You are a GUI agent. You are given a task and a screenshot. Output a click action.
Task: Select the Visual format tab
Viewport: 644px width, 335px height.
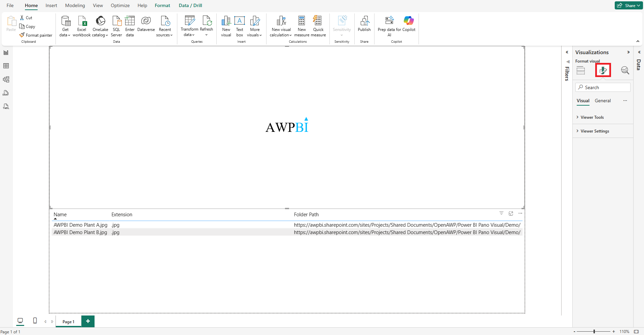pyautogui.click(x=583, y=101)
